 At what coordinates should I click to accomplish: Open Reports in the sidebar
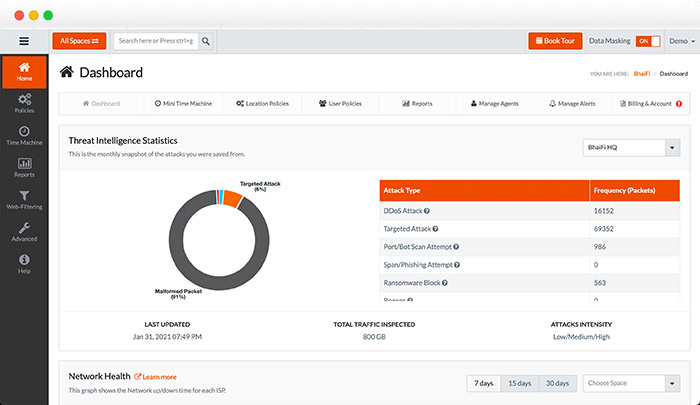24,167
